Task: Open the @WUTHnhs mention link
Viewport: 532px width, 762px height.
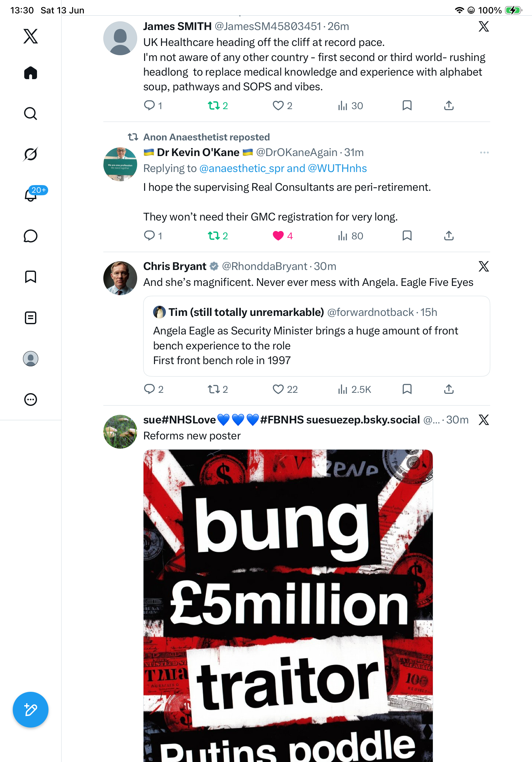Action: (337, 168)
